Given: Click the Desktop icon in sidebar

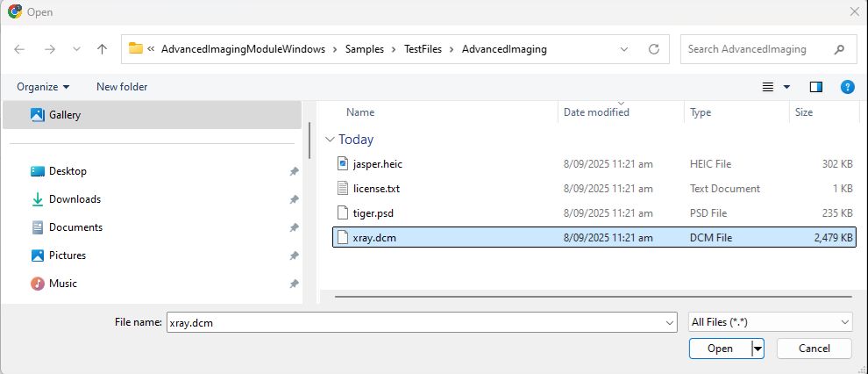Looking at the screenshot, I should click(37, 171).
